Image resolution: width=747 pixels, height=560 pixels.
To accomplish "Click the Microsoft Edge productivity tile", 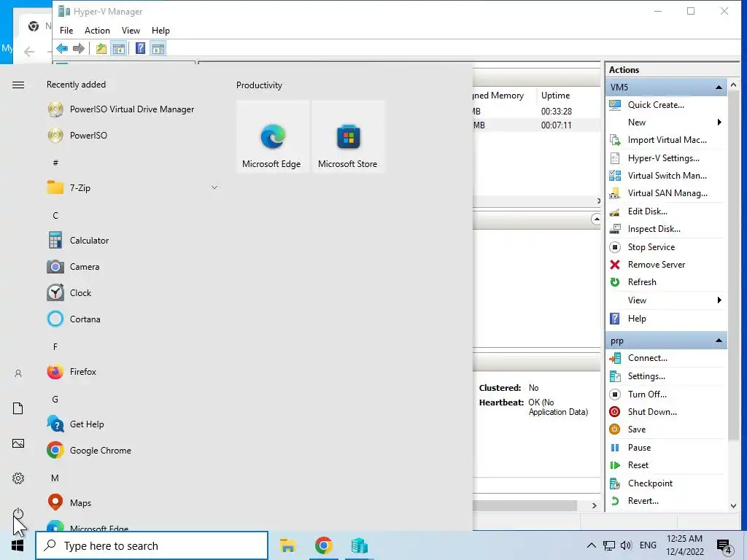I will (x=273, y=136).
